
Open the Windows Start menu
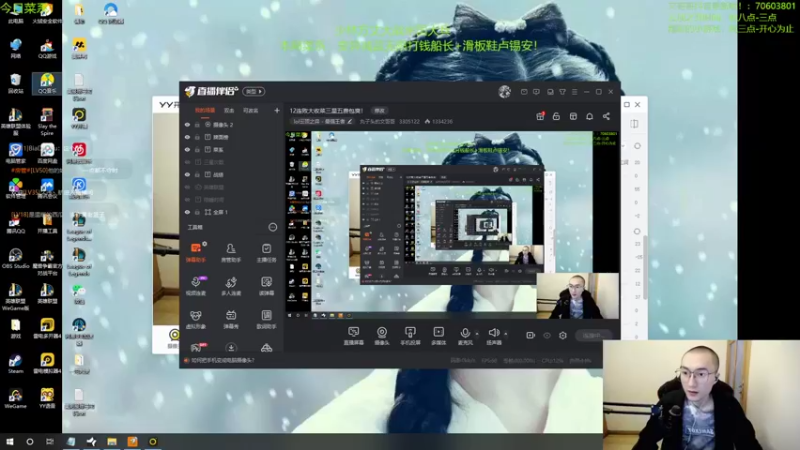10,442
